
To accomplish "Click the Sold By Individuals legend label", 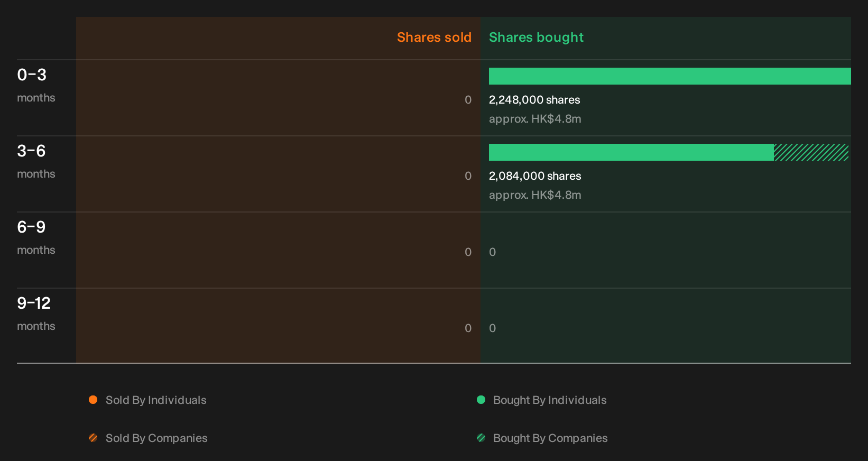I will tap(156, 400).
